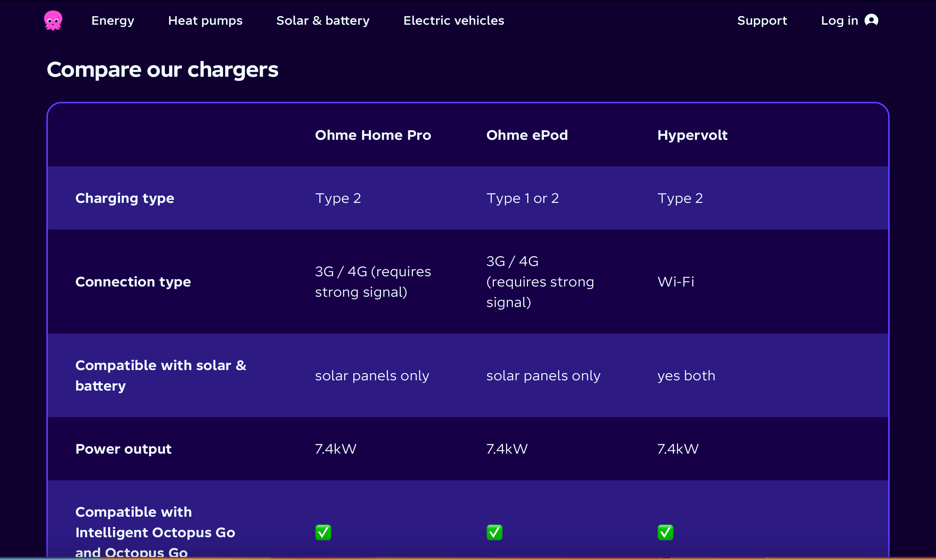Screen dimensions: 936x560
Task: Select the Ohme Home Pro column header
Action: pos(373,135)
